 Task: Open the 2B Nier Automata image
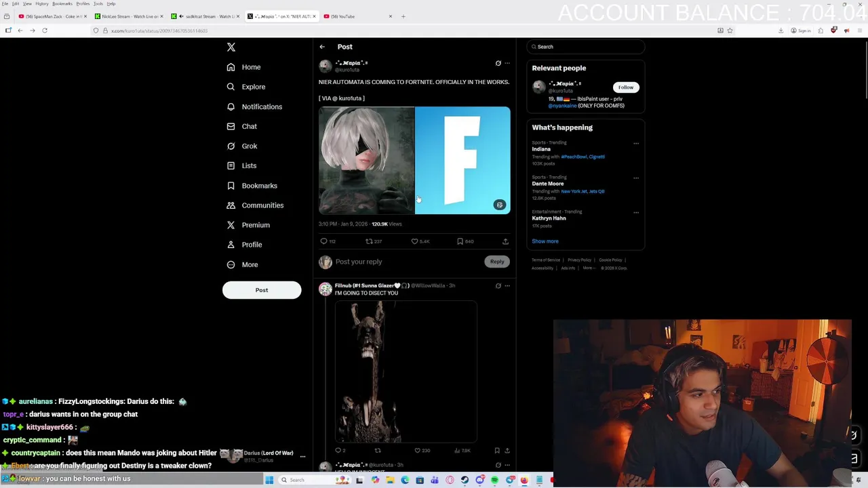point(366,161)
